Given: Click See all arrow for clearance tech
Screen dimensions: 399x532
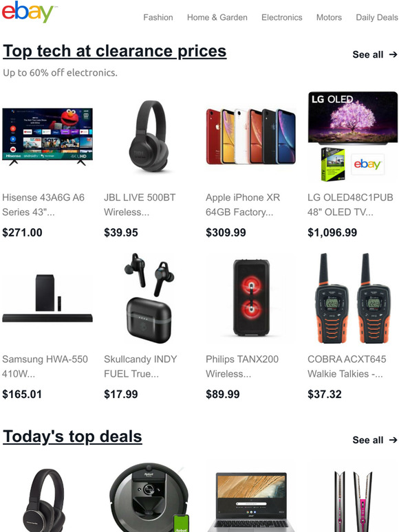Looking at the screenshot, I should click(x=375, y=54).
